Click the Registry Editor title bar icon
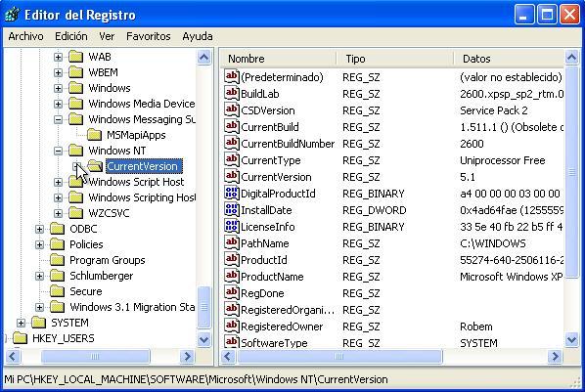 (x=12, y=15)
